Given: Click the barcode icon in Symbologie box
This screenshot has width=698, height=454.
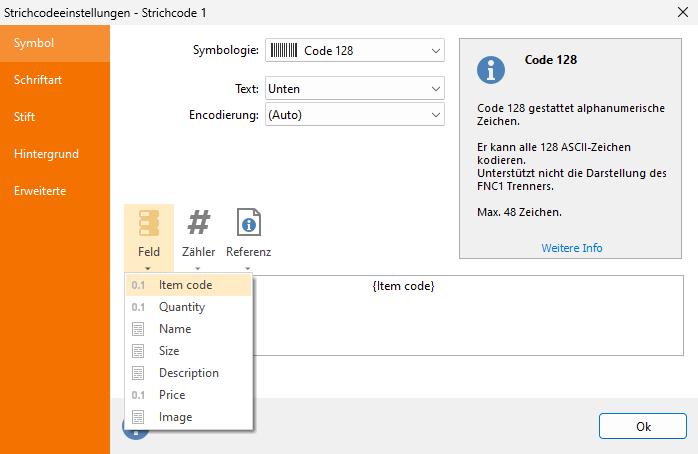Looking at the screenshot, I should point(284,50).
